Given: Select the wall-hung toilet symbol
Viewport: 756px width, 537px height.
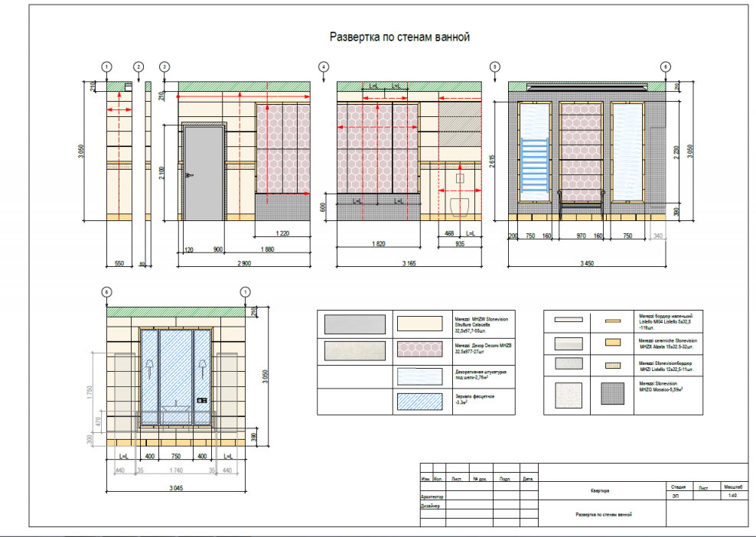Looking at the screenshot, I should tap(461, 206).
